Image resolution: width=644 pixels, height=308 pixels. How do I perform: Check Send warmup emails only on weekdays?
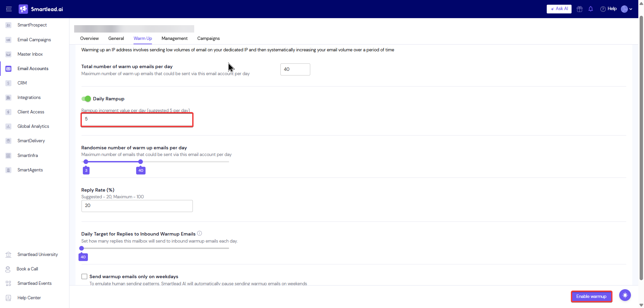[84, 276]
